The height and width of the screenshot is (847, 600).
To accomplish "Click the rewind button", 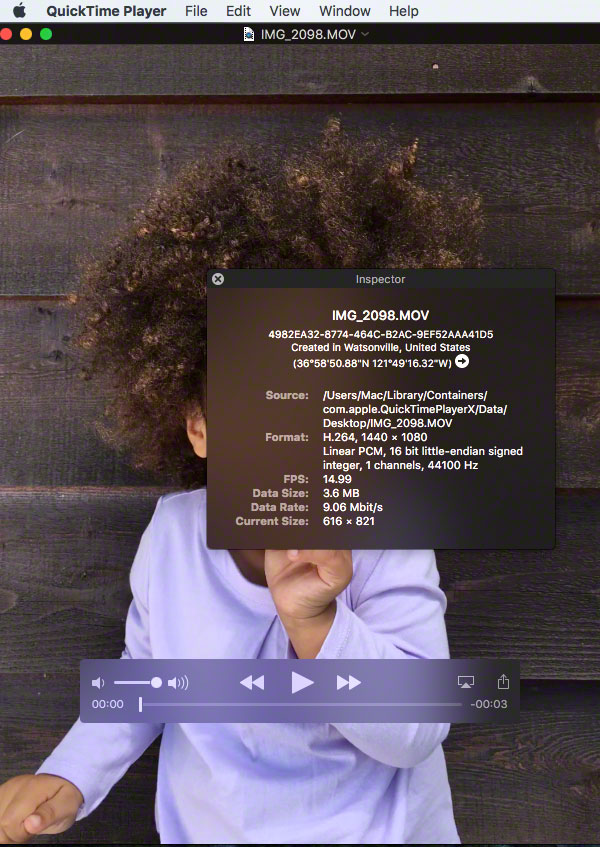I will point(252,683).
